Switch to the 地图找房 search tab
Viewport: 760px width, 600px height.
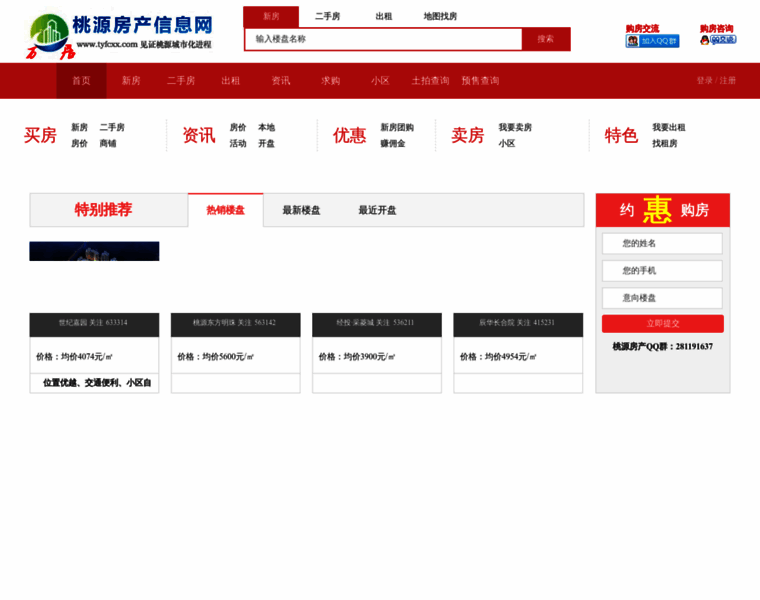point(440,17)
